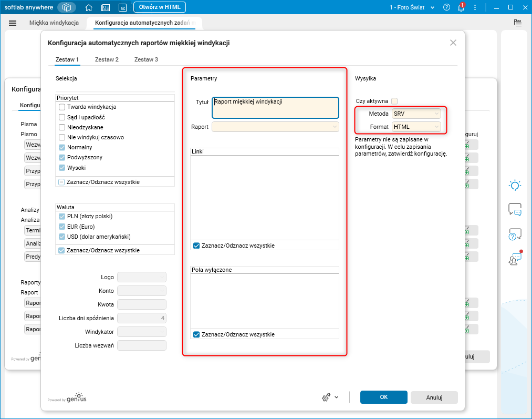Open the Windykator dropdown

142,332
